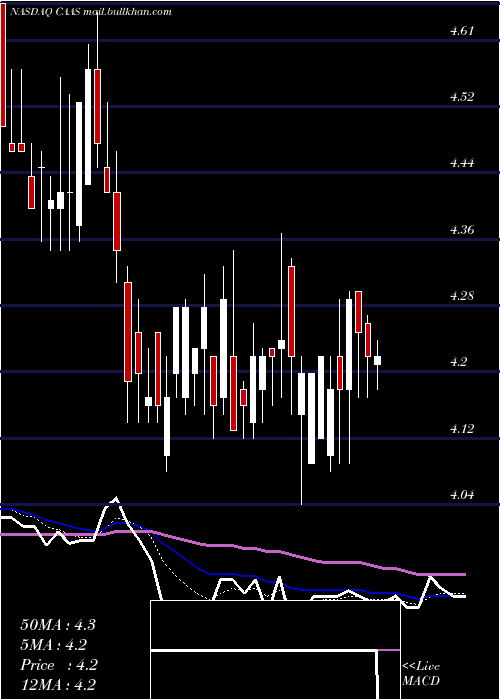Click the 4.52 price axis label

(x=462, y=96)
